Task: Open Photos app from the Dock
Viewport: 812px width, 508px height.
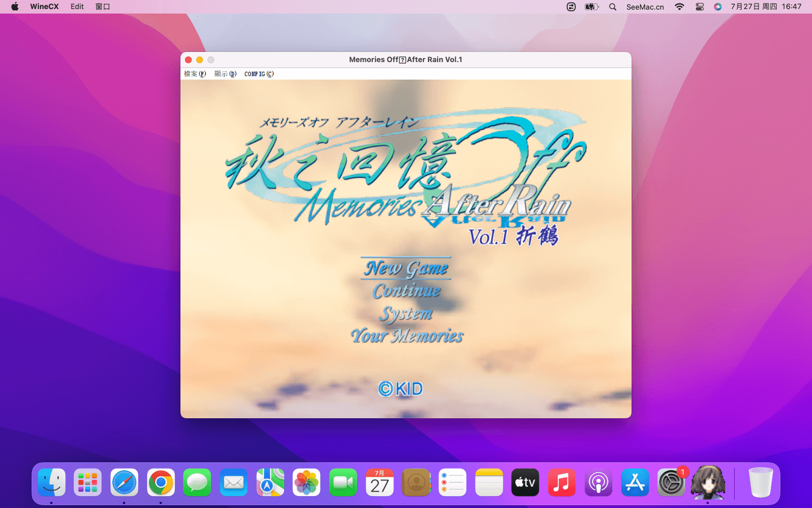Action: [x=306, y=483]
